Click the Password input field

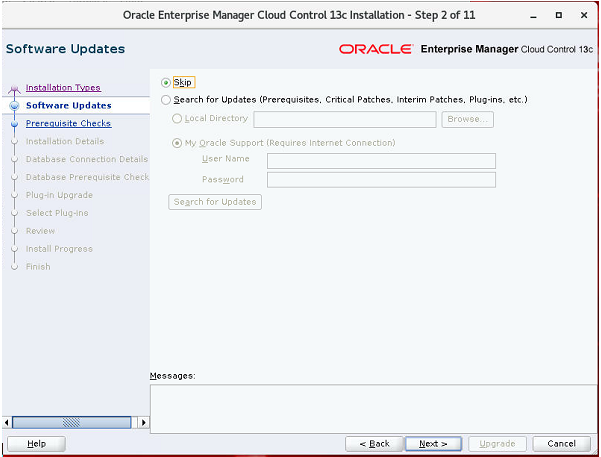point(381,180)
